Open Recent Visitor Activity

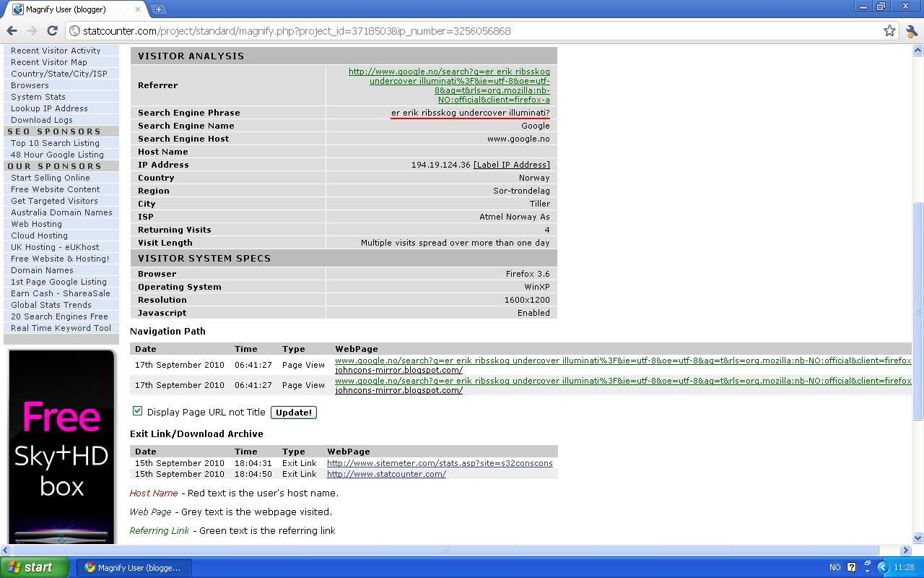tap(56, 51)
